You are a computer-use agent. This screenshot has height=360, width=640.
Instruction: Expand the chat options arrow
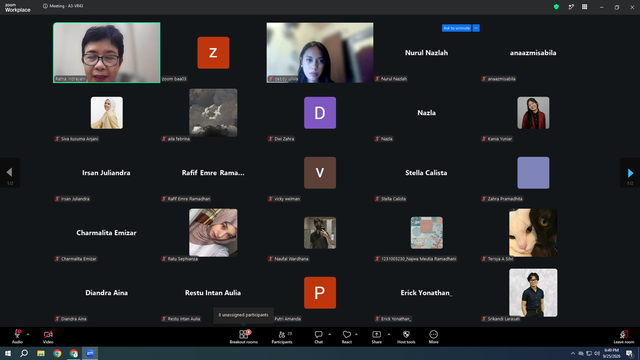click(329, 334)
